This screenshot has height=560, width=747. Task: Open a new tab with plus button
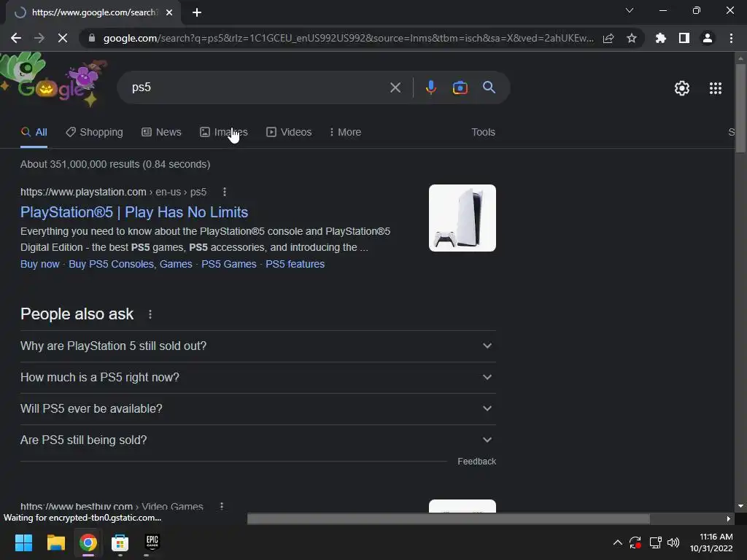pos(197,12)
